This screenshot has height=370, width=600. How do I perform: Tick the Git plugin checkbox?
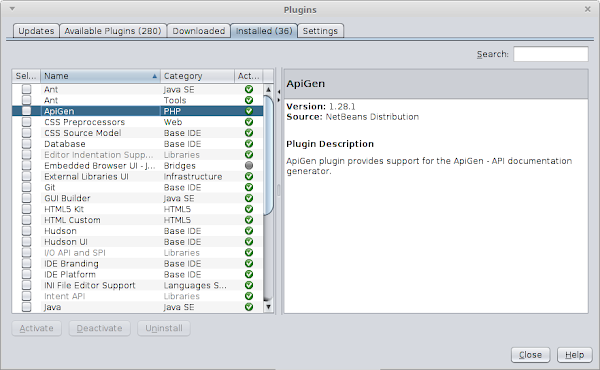tap(26, 187)
